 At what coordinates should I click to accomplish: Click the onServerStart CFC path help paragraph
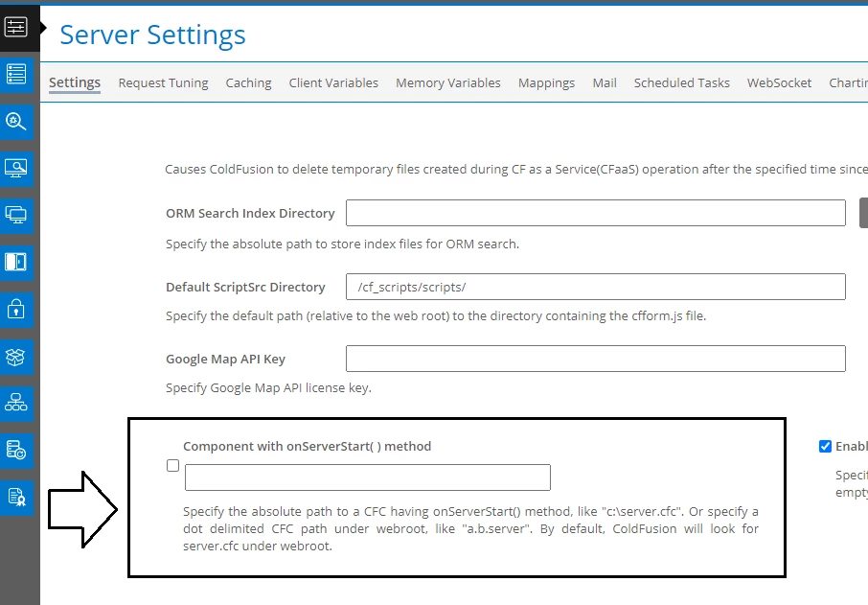click(470, 528)
